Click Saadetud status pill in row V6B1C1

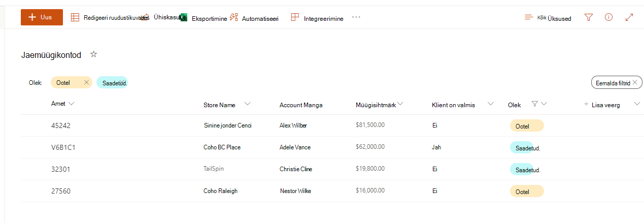525,148
